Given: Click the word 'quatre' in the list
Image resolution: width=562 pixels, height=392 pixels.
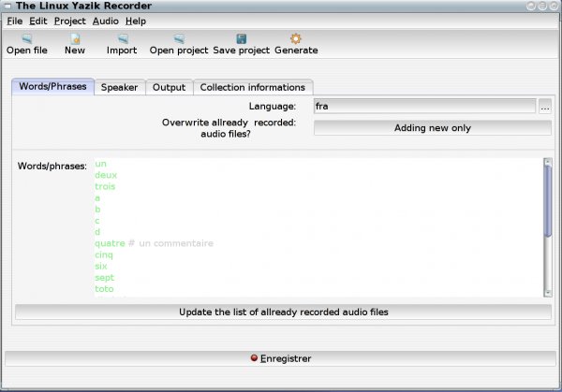Looking at the screenshot, I should 110,244.
